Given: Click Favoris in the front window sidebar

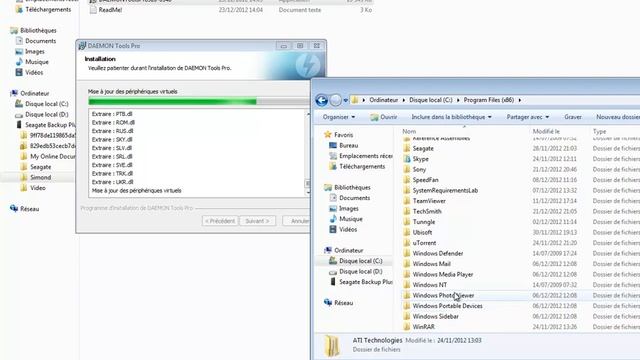Looking at the screenshot, I should coord(343,135).
